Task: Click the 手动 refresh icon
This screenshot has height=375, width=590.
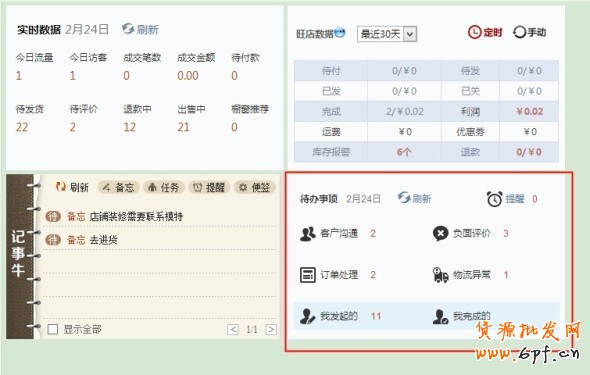Action: tap(519, 32)
